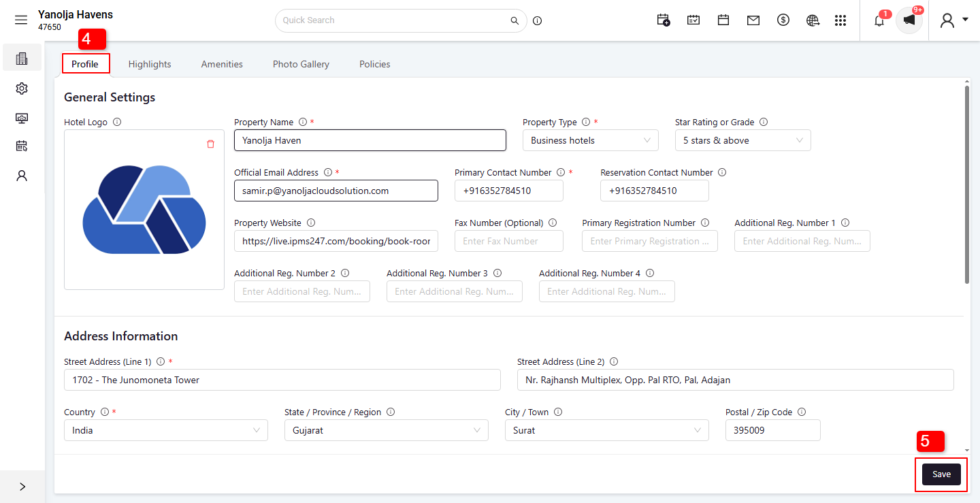Open the quick search info icon

click(537, 20)
